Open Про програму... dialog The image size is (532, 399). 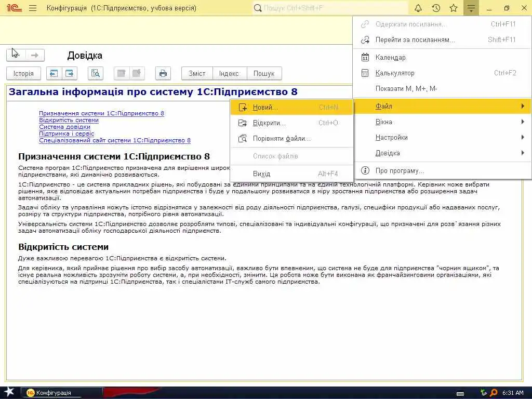(442, 170)
